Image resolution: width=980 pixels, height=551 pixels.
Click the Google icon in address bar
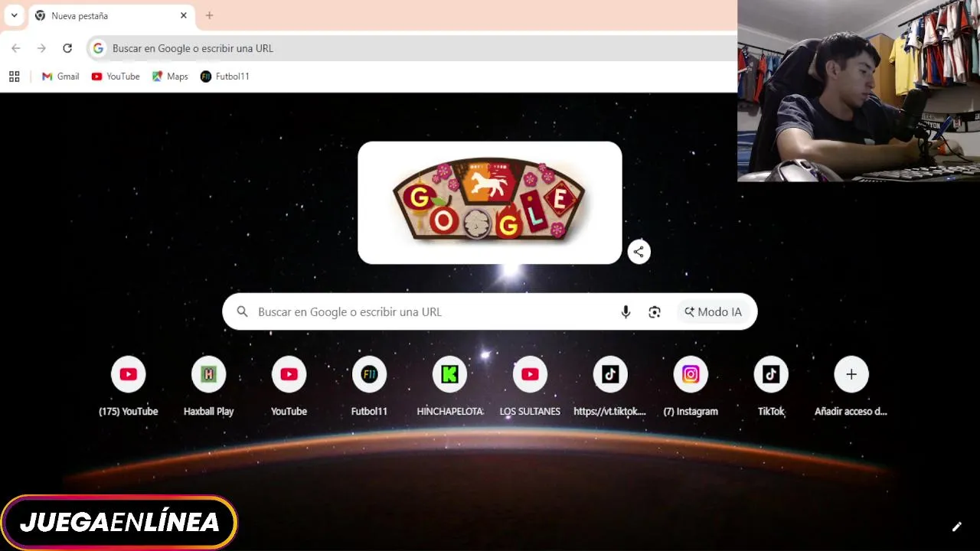98,48
